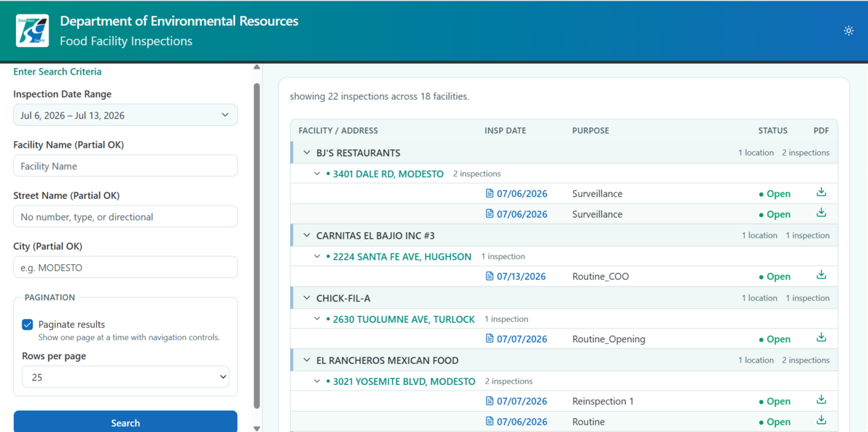Screen dimensions: 868x432
Task: Download PDF for the Routine_COO inspection
Action: (x=821, y=275)
